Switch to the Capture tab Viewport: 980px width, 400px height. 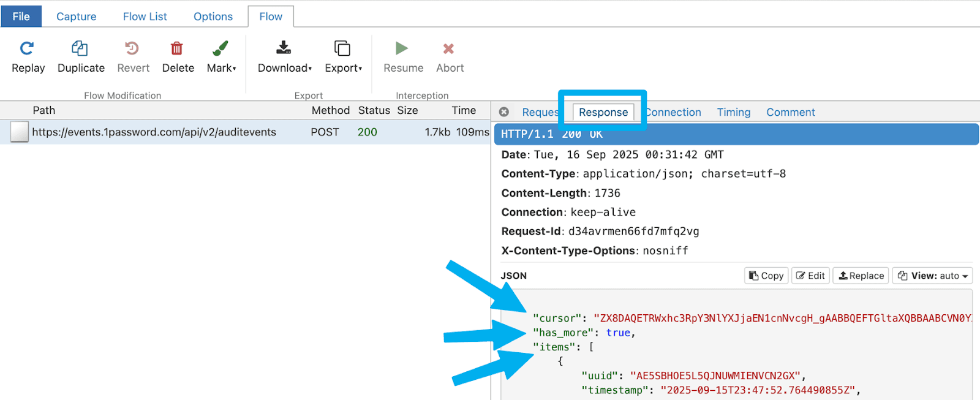(76, 17)
